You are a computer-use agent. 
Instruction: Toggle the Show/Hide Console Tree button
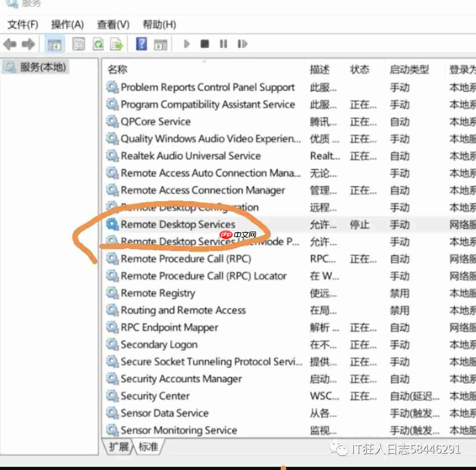pyautogui.click(x=55, y=44)
